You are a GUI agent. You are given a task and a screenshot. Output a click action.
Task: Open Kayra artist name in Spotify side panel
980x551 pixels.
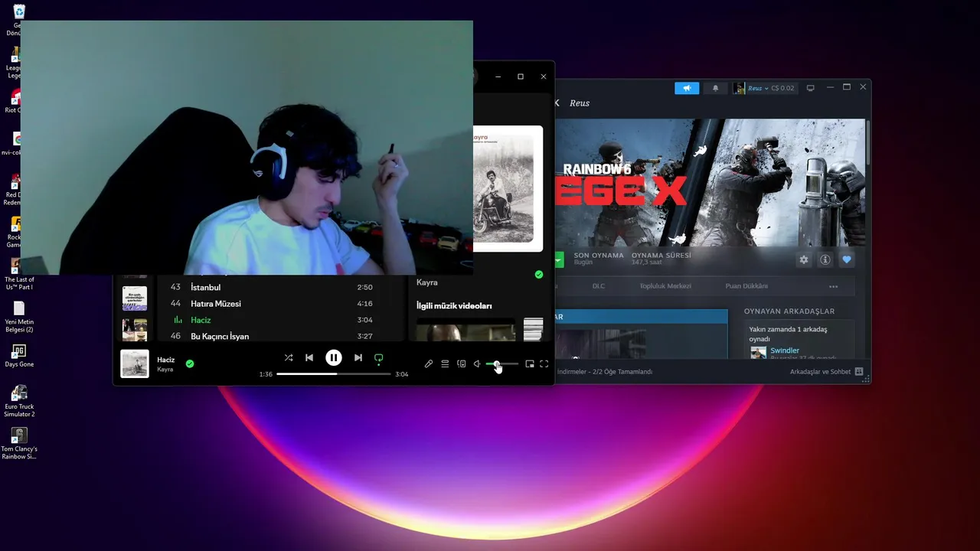coord(427,282)
